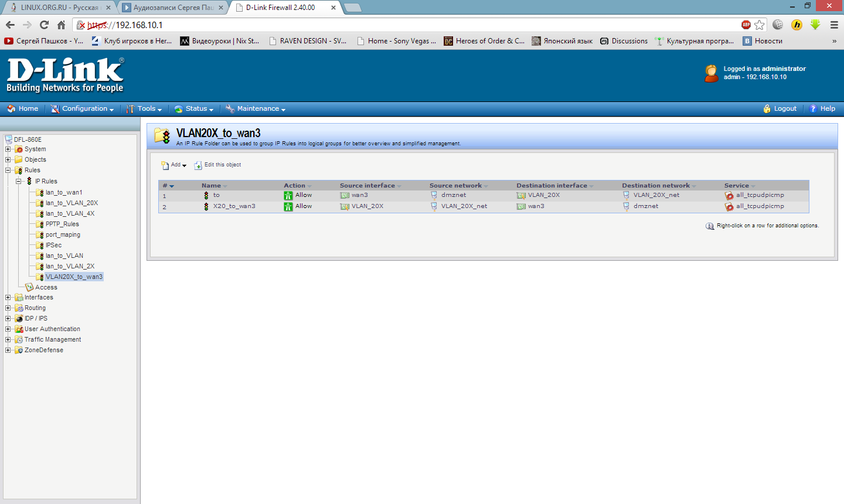The height and width of the screenshot is (504, 844).
Task: Click the dmznet network icon in row 2
Action: point(626,206)
